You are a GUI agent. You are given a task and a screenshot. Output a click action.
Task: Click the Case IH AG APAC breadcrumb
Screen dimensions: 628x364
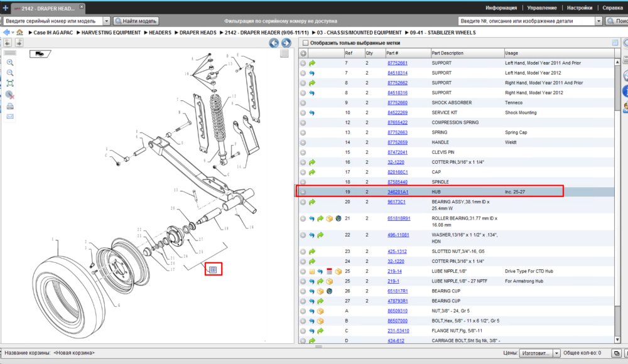click(53, 33)
